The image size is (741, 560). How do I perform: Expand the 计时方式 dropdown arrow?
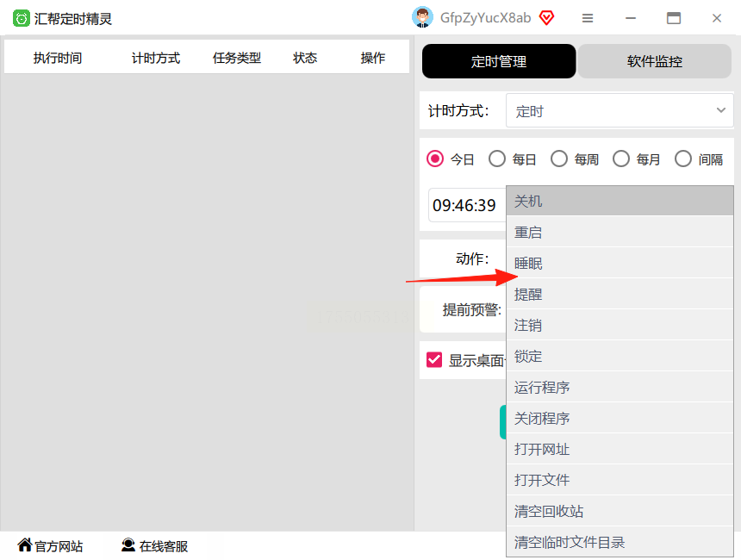click(720, 110)
